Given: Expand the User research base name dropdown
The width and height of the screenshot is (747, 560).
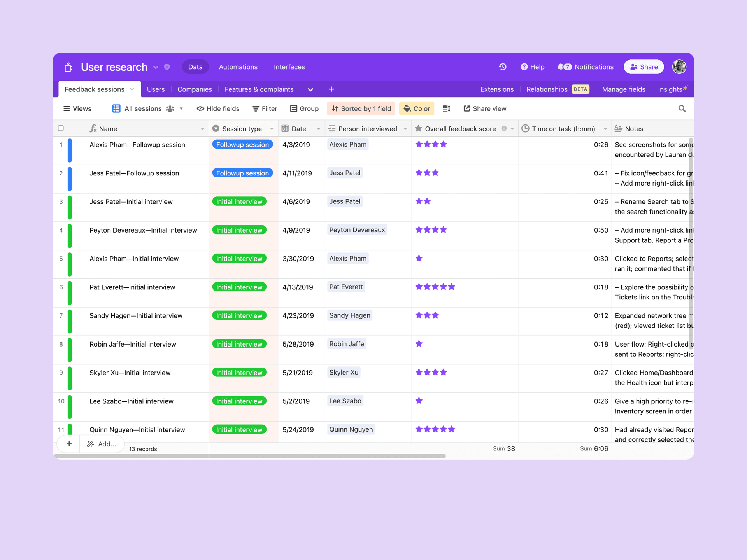Looking at the screenshot, I should pos(156,67).
